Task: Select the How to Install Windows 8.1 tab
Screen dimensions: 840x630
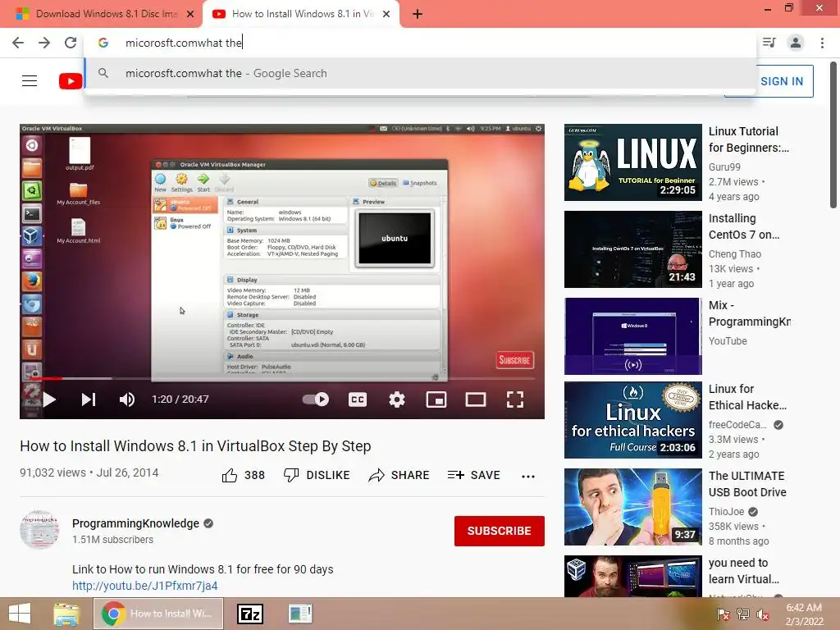Action: pyautogui.click(x=301, y=15)
